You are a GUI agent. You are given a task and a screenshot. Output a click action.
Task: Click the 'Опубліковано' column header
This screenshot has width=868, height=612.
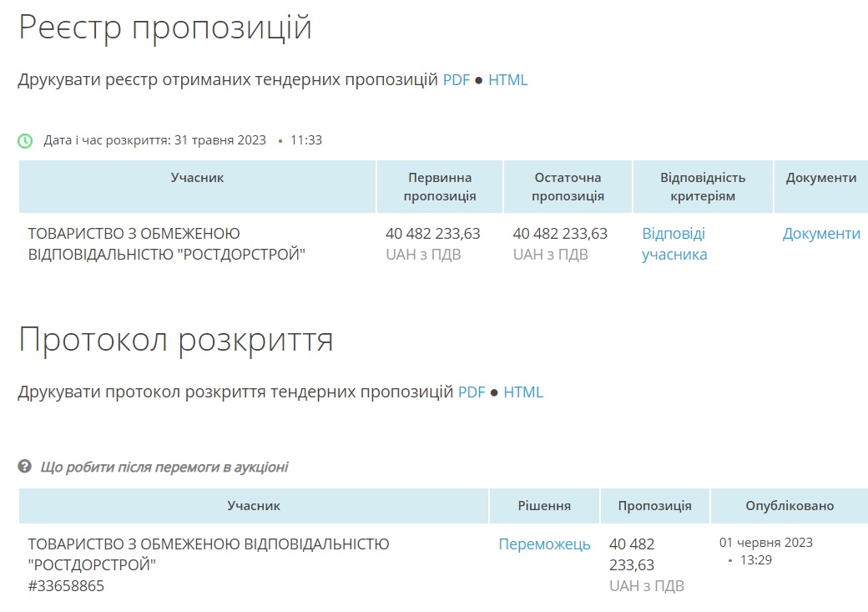(x=790, y=506)
